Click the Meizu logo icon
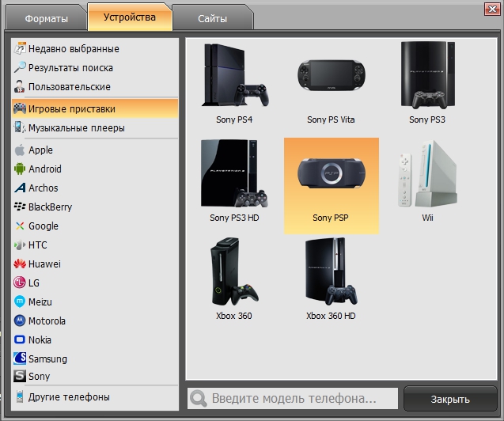This screenshot has width=504, height=421. pos(20,302)
